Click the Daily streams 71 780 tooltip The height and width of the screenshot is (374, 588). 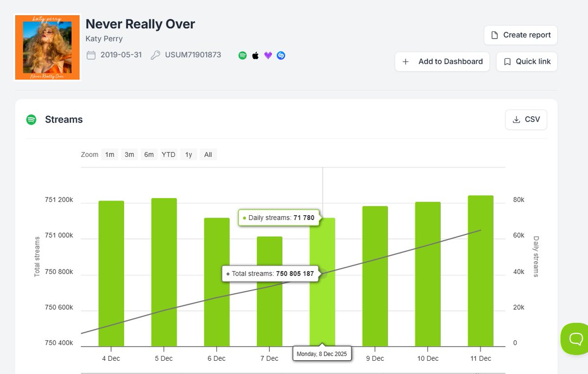pyautogui.click(x=279, y=218)
